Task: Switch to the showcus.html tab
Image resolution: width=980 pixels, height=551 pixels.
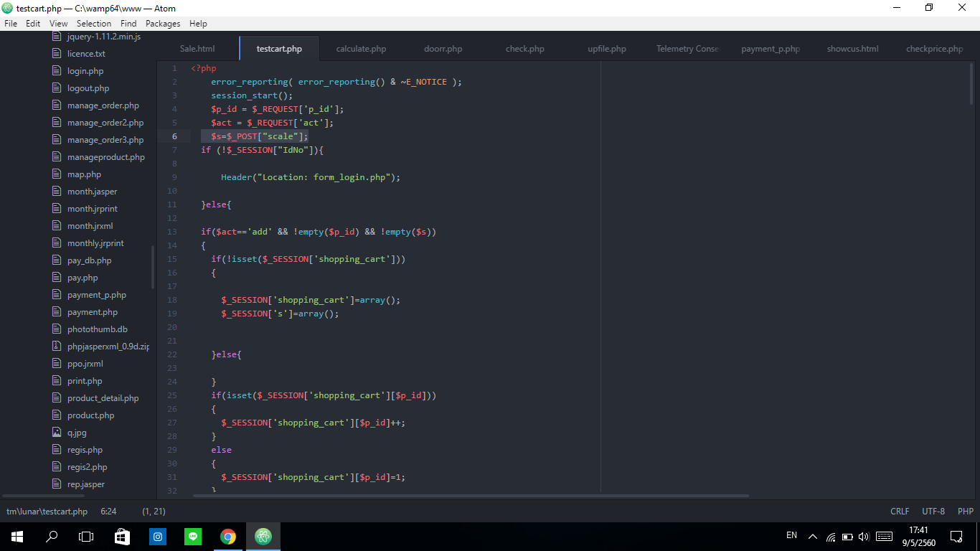Action: [x=852, y=49]
